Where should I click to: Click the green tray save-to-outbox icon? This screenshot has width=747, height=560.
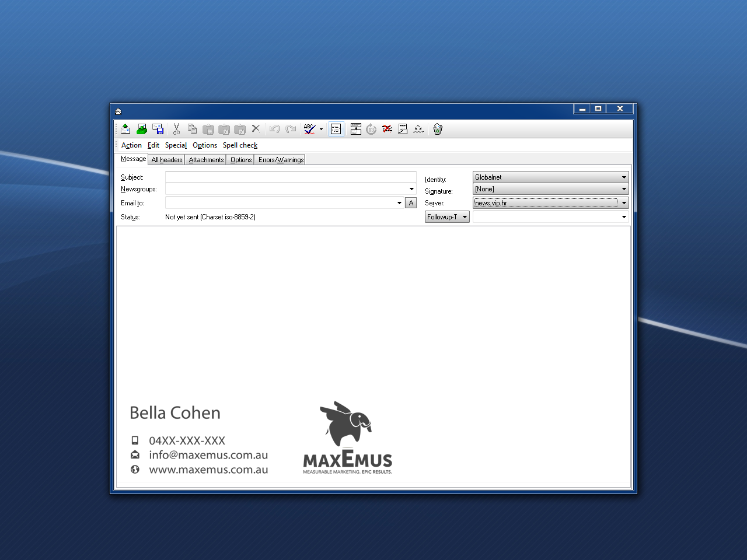(x=142, y=129)
